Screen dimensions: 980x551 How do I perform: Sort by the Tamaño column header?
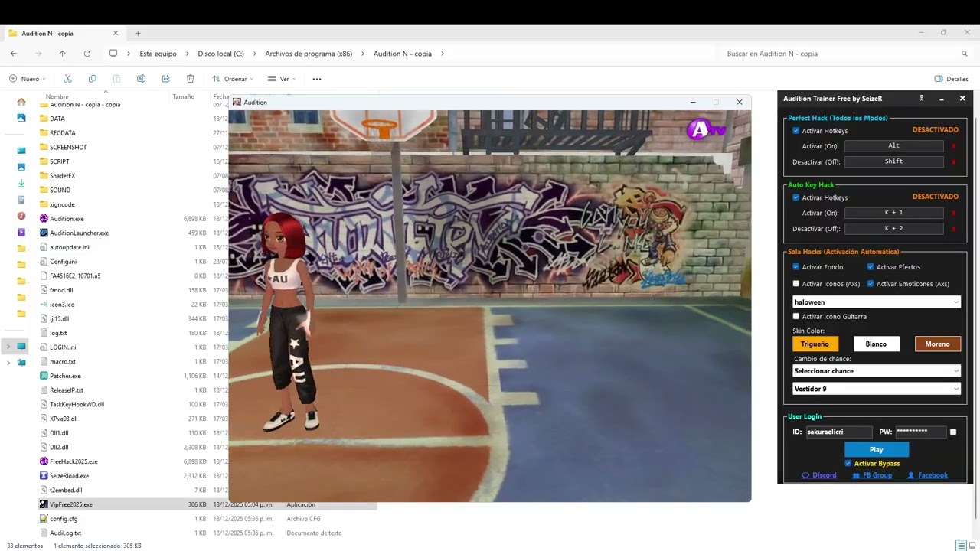click(183, 96)
